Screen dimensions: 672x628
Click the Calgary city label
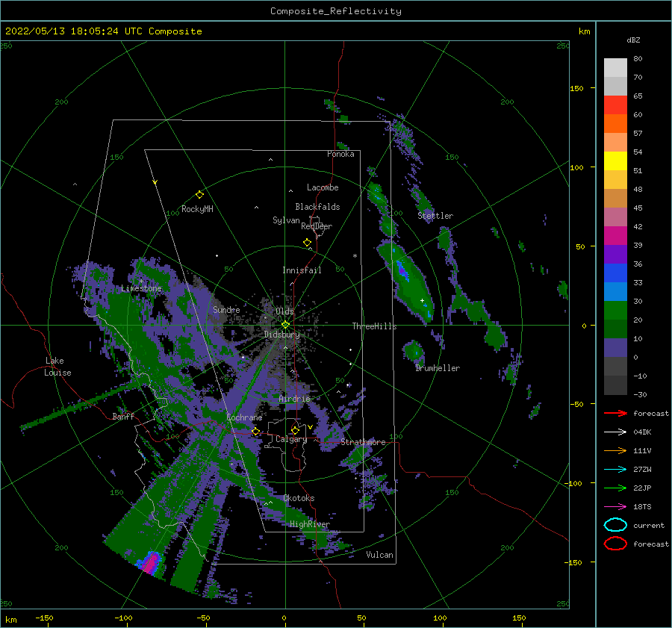(291, 439)
